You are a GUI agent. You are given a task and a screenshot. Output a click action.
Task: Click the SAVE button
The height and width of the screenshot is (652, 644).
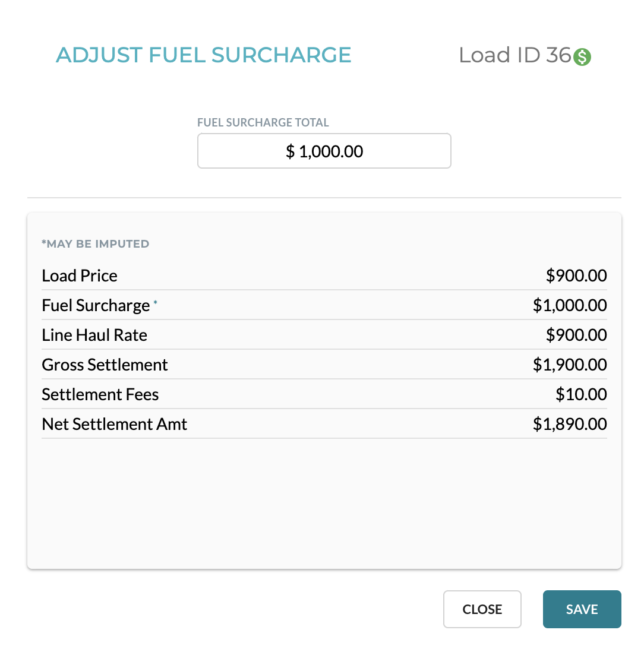582,609
